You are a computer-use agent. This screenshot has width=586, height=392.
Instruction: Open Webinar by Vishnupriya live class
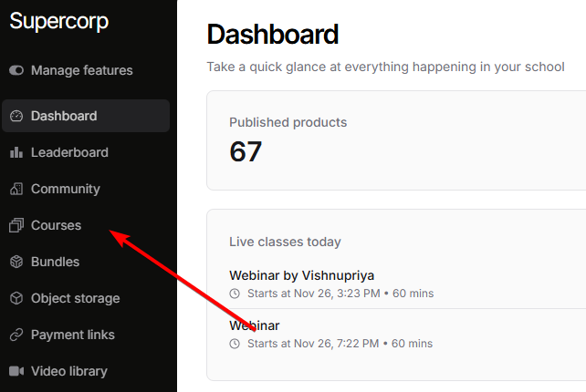click(x=301, y=275)
